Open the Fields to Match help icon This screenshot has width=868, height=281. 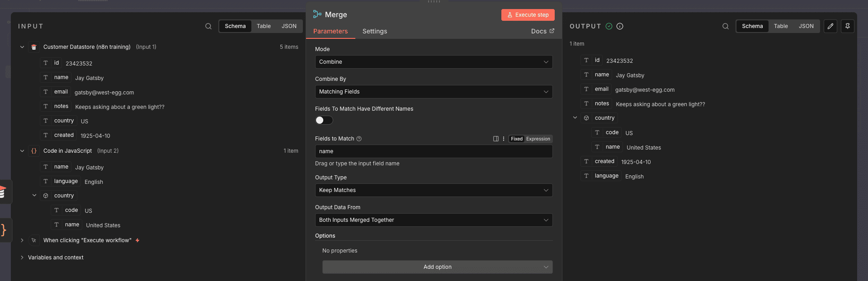click(x=359, y=139)
